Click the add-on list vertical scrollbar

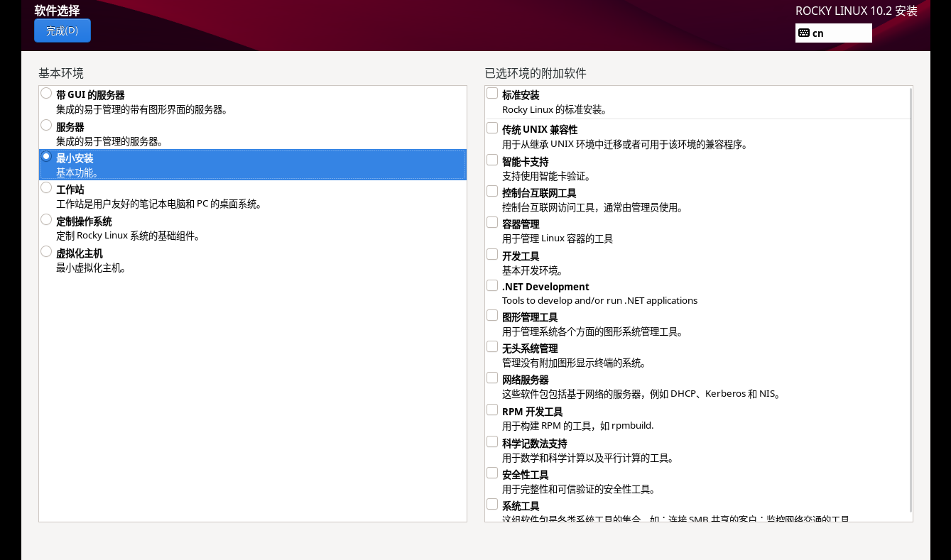coord(911,300)
